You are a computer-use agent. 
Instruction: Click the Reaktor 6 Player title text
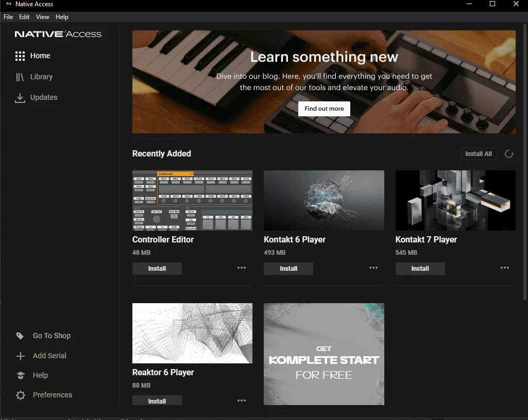(x=163, y=373)
